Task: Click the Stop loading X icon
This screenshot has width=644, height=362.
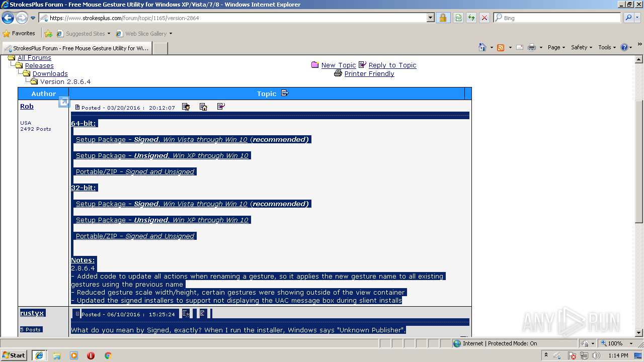Action: 485,18
